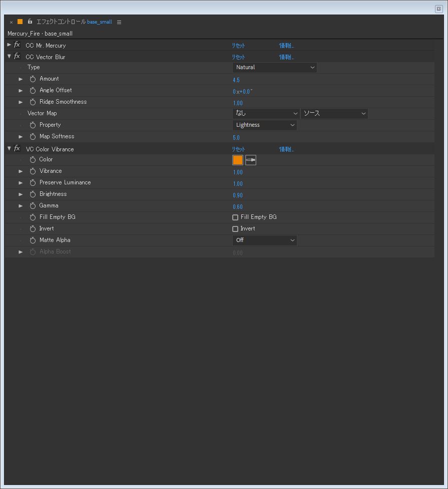The width and height of the screenshot is (448, 489).
Task: Click the Gamma stopwatch icon
Action: pos(33,206)
